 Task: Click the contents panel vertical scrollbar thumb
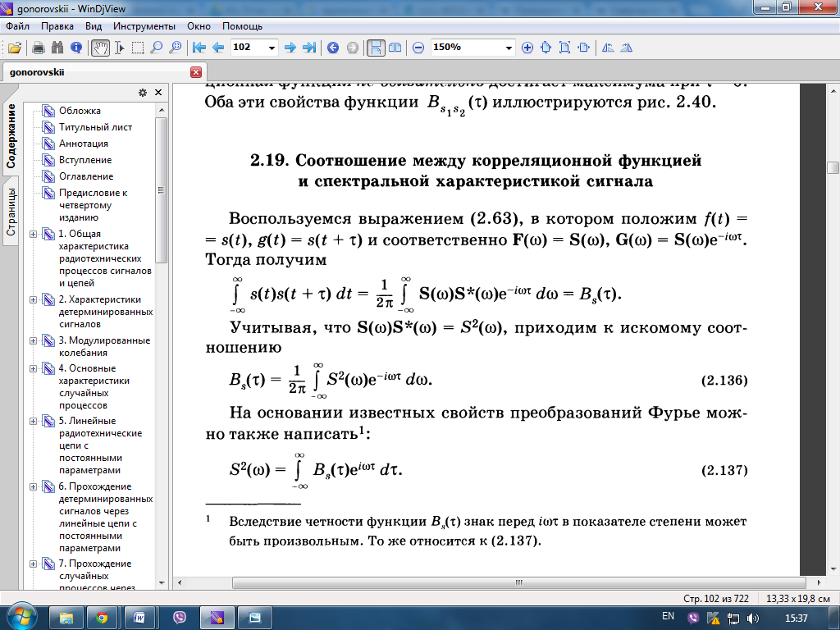coord(161,189)
